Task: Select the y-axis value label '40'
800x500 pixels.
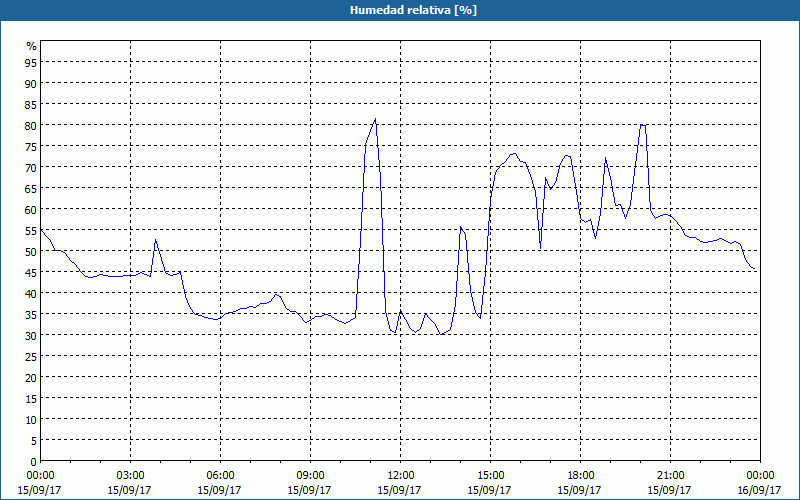Action: tap(31, 293)
